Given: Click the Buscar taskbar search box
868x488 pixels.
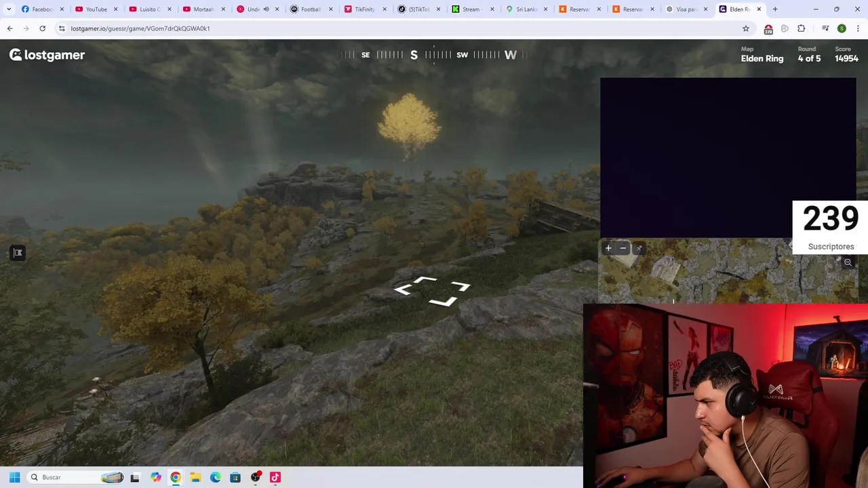Looking at the screenshot, I should [x=76, y=477].
